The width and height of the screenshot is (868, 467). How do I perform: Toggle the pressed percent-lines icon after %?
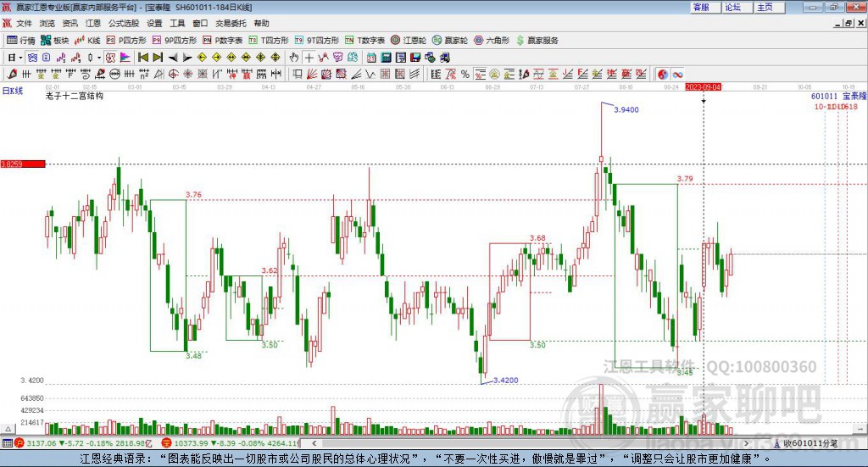(480, 74)
